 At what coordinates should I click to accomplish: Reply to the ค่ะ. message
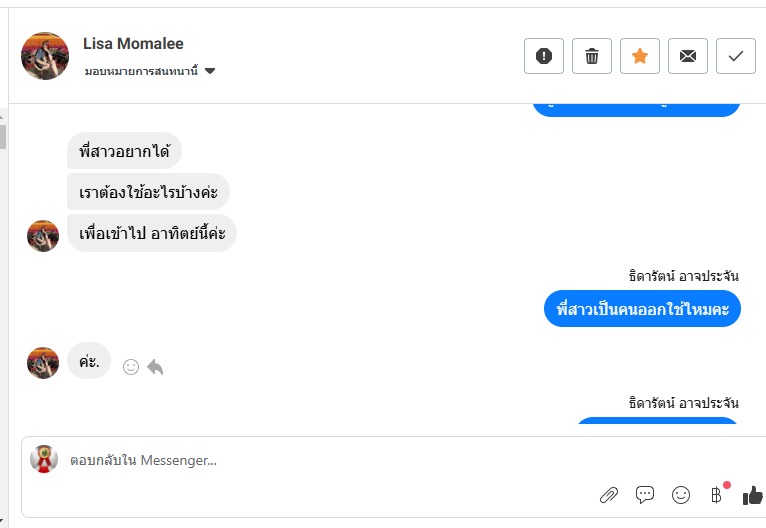[x=155, y=367]
